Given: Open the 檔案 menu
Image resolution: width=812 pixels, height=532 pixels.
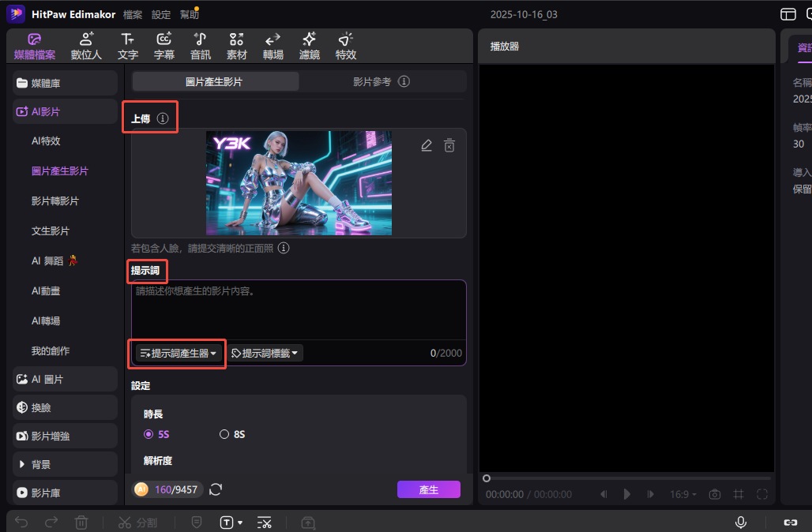Looking at the screenshot, I should [x=133, y=14].
